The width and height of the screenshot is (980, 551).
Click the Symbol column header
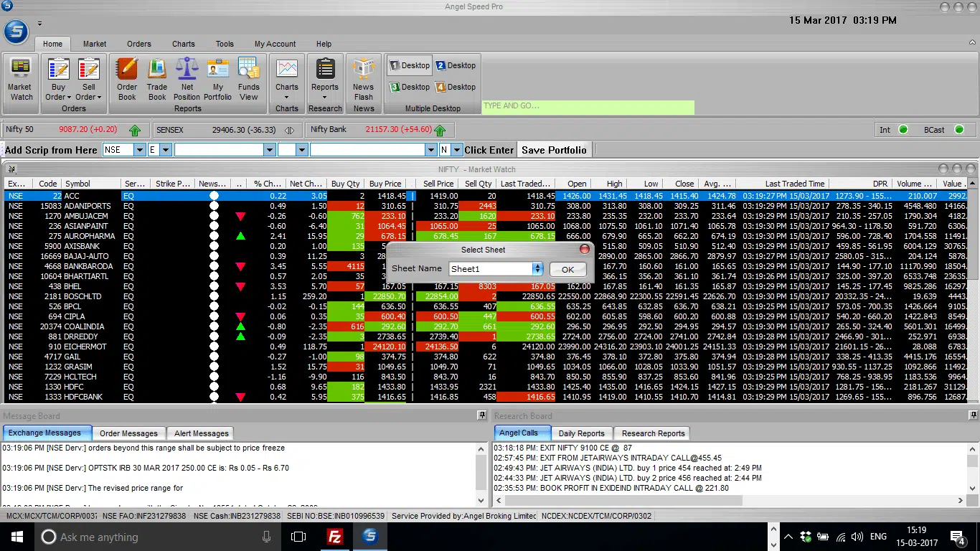(90, 184)
